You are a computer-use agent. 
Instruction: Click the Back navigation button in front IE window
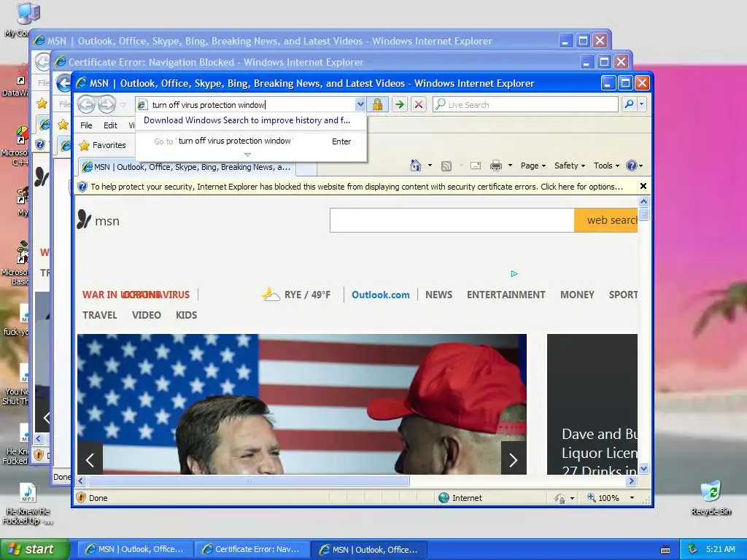pyautogui.click(x=86, y=104)
